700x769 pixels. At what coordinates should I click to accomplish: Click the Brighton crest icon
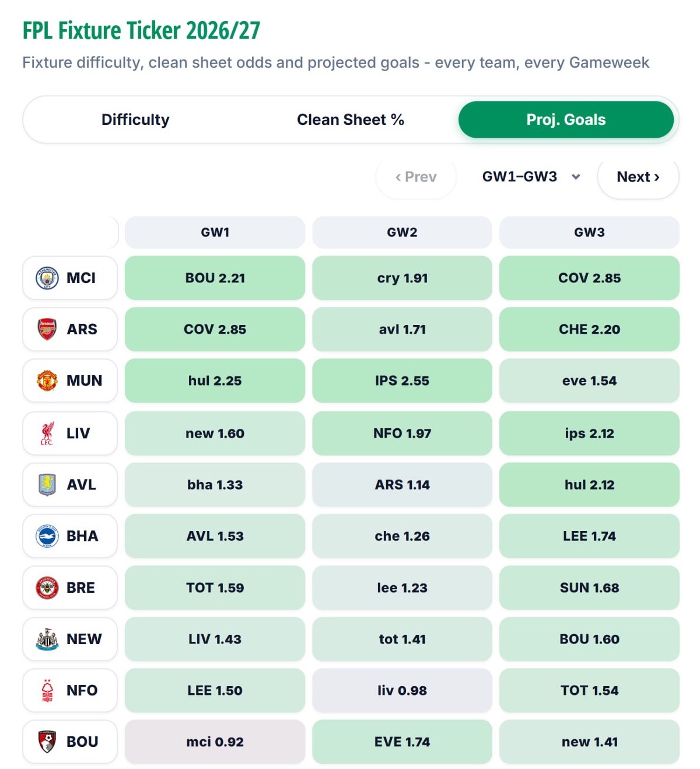coord(47,536)
